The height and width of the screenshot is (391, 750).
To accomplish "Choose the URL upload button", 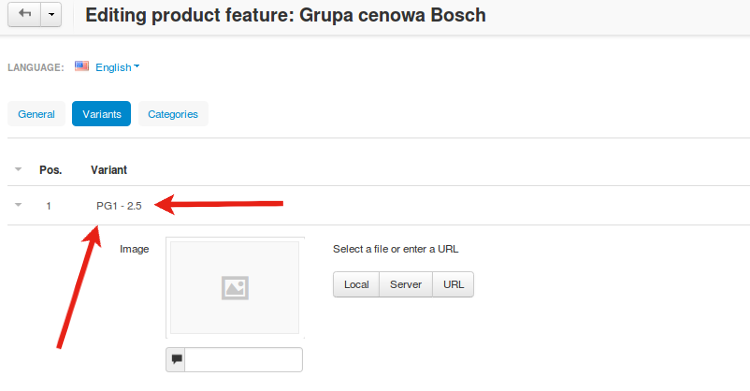I will coord(453,284).
